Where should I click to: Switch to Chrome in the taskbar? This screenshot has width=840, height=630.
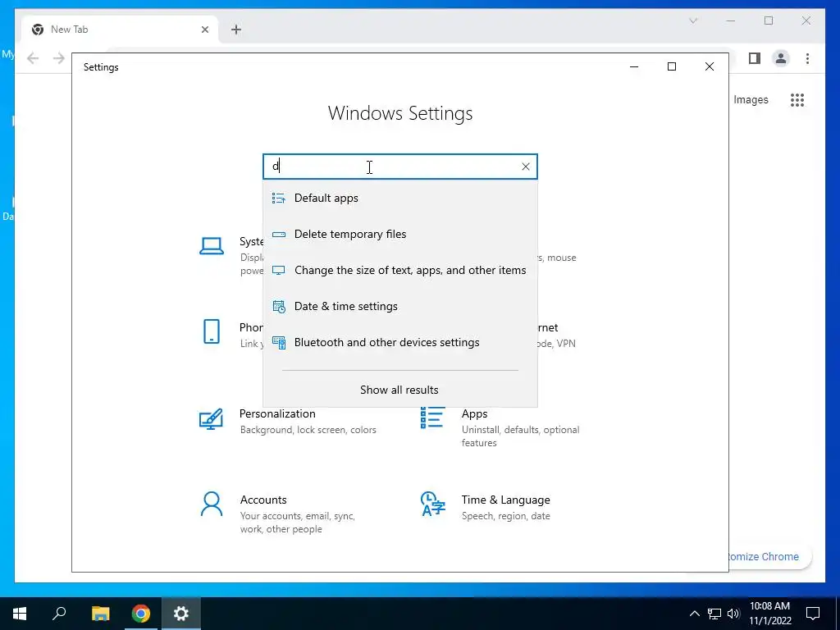click(x=141, y=614)
